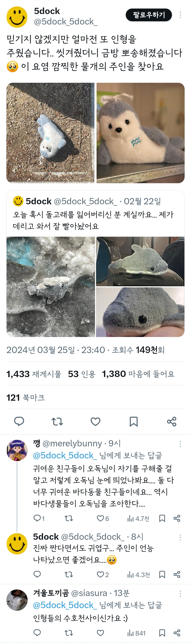Image resolution: width=191 pixels, height=644 pixels.
Task: Reply to 겨울토끼곰's comment
Action: tap(37, 633)
